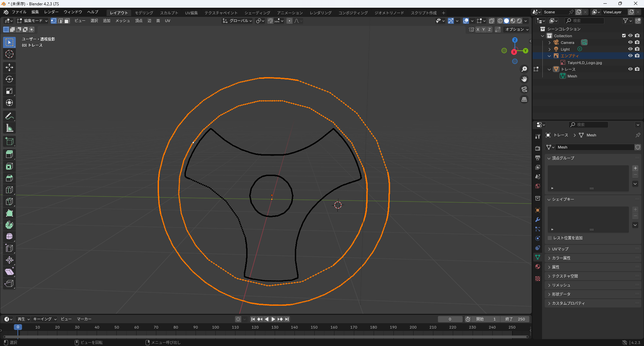This screenshot has height=346, width=644.
Task: Click the Knife tool icon
Action: pyautogui.click(x=9, y=201)
